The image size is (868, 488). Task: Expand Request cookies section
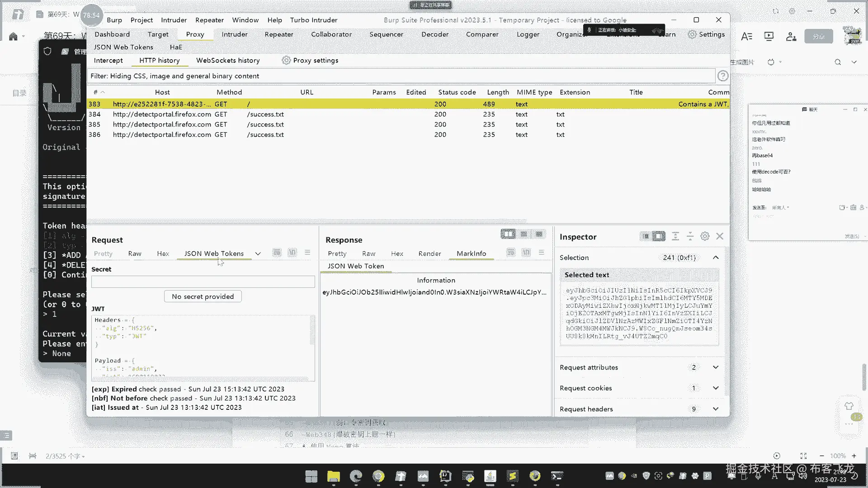click(x=716, y=388)
